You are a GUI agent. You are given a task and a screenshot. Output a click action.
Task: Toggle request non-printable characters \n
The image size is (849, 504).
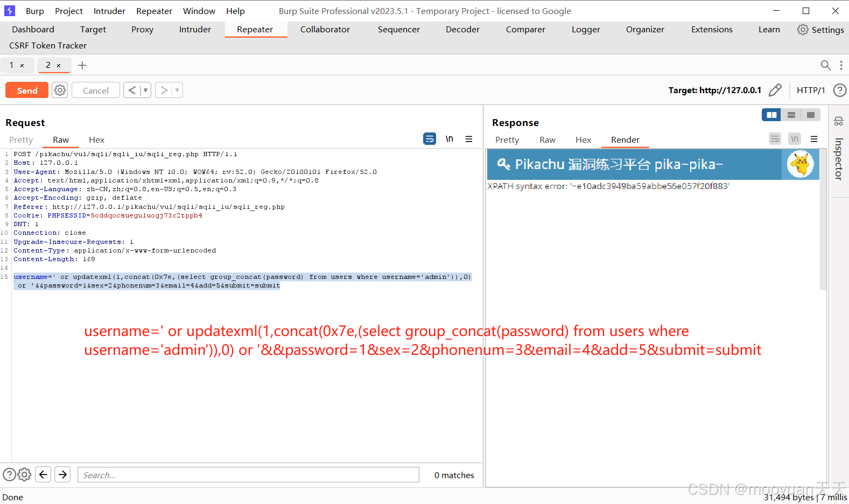click(x=450, y=139)
